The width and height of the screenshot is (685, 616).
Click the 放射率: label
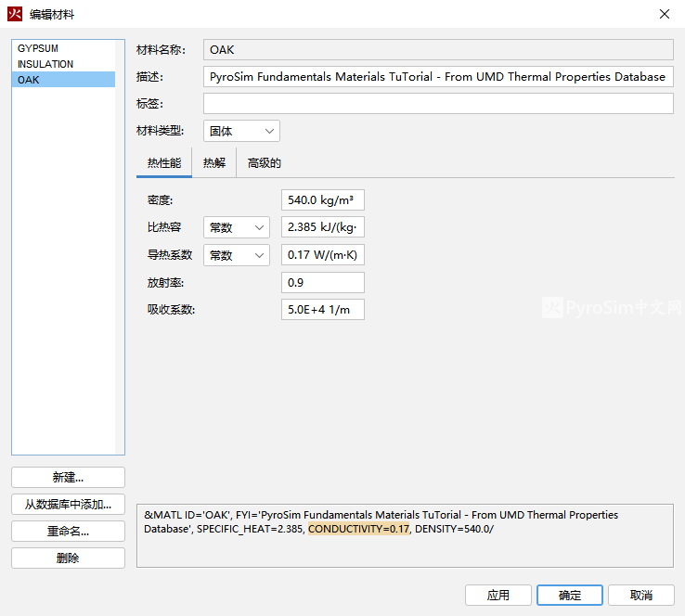(x=165, y=282)
